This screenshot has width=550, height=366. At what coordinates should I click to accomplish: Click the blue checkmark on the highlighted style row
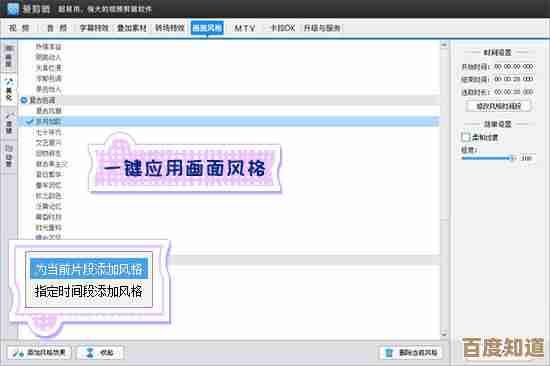(30, 121)
